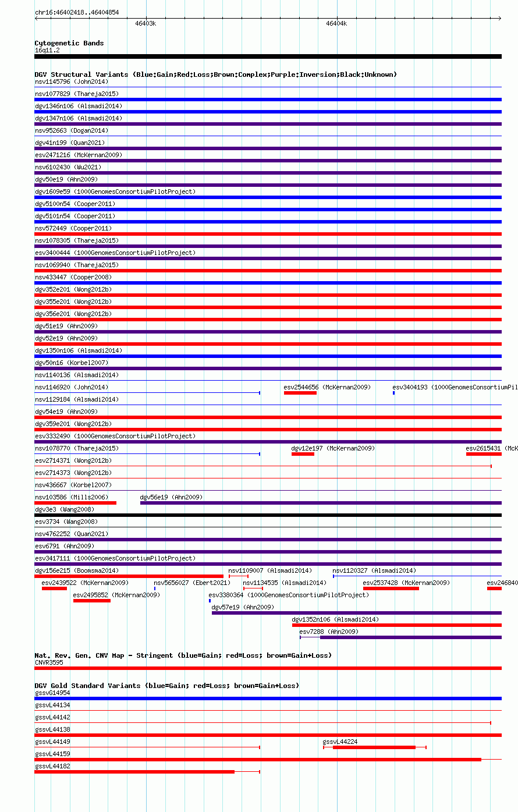Open dgv54e19 (Ahn2009) variant label
Screen dimensions: 518x812
tap(66, 412)
